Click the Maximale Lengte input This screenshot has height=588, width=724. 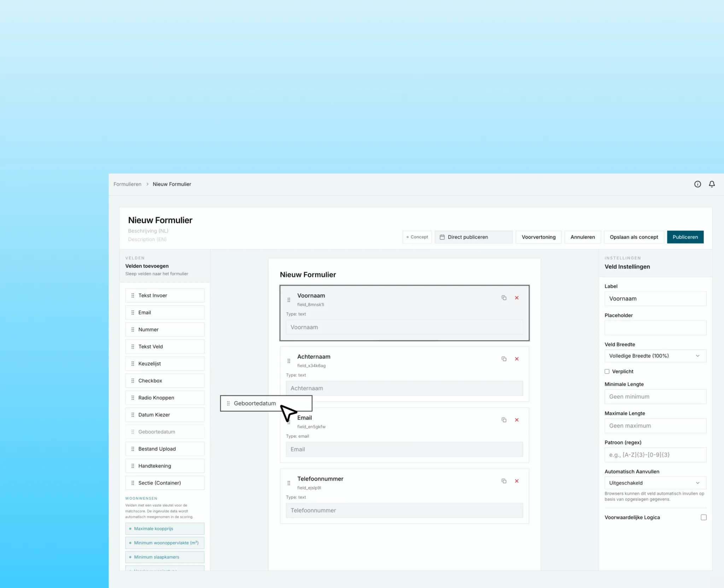point(655,426)
